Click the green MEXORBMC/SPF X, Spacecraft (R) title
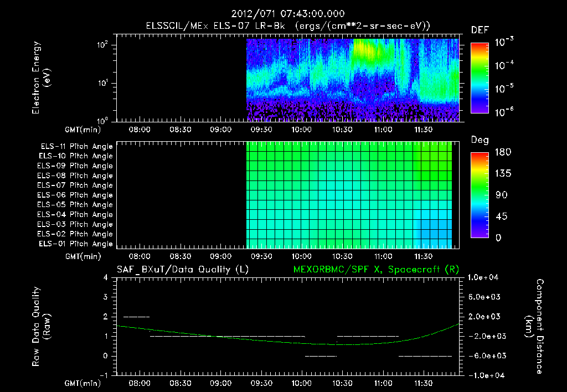The height and width of the screenshot is (392, 567). 376,270
